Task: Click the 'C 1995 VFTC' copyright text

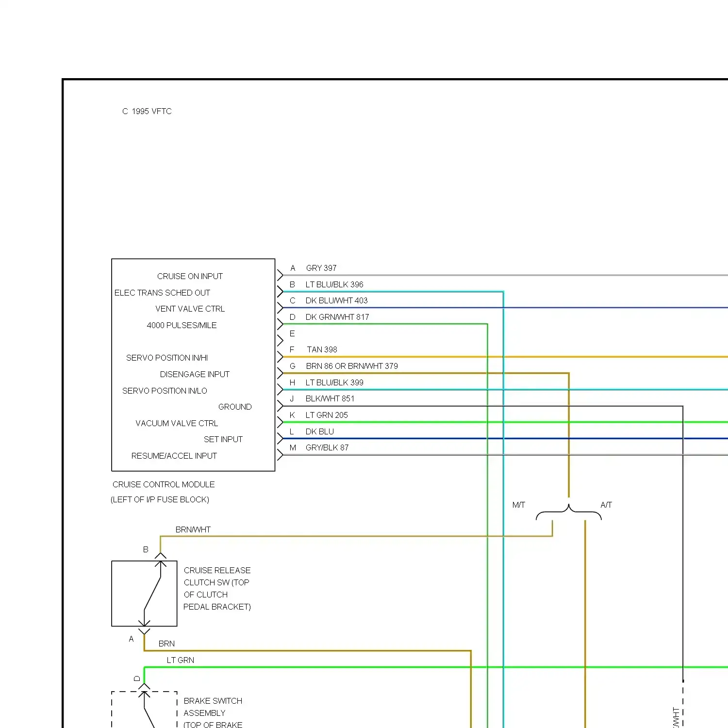Action: click(x=147, y=111)
